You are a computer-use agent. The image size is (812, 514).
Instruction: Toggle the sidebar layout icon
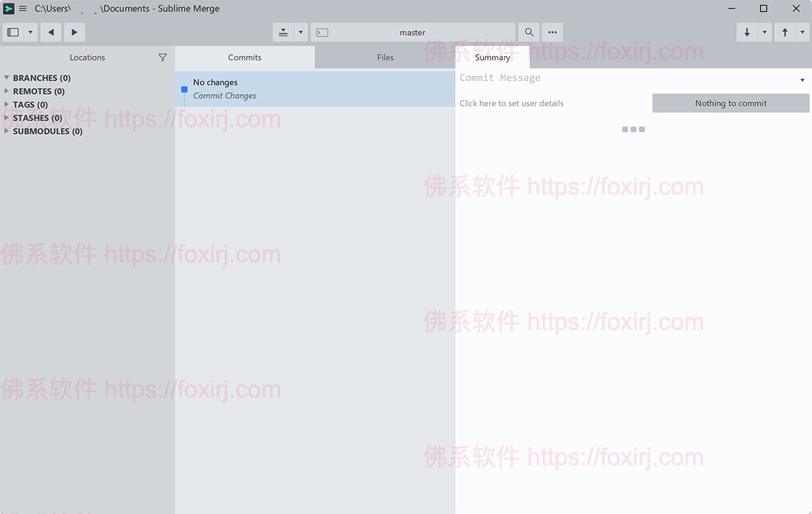[x=13, y=32]
